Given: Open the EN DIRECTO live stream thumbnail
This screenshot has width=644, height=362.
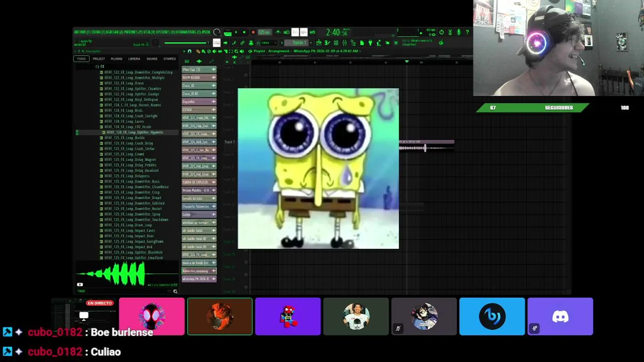Looking at the screenshot, I should [x=84, y=316].
